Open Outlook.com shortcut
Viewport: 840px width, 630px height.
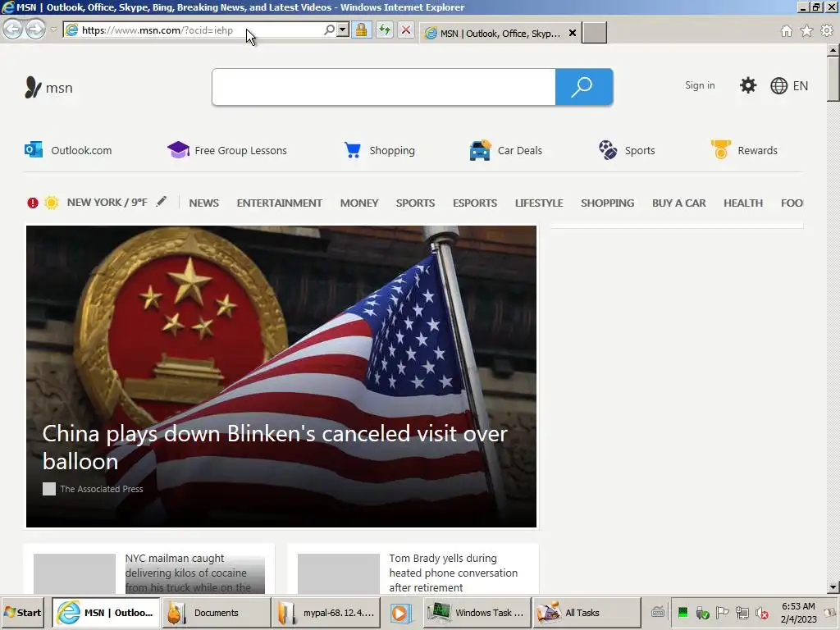pyautogui.click(x=69, y=150)
